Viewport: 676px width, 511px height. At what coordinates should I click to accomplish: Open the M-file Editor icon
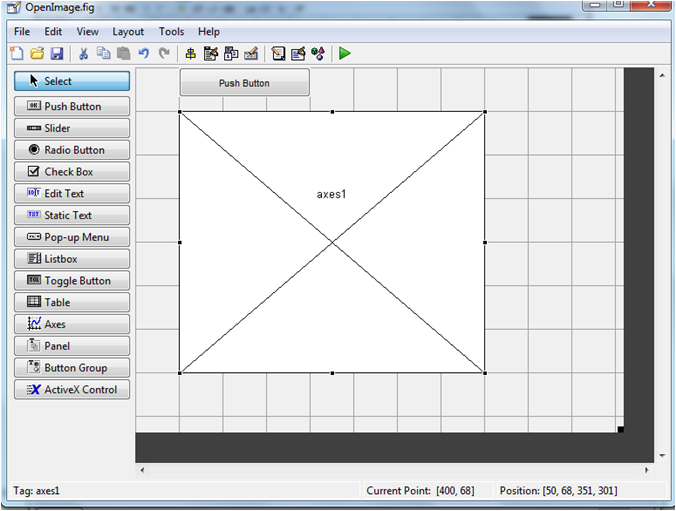[x=278, y=53]
